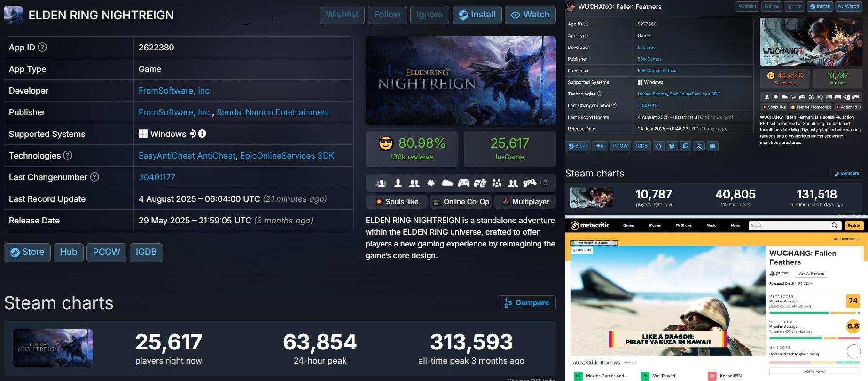Viewport: 868px width, 381px height.
Task: Open View All Platforms on Metacritic
Action: (x=811, y=274)
